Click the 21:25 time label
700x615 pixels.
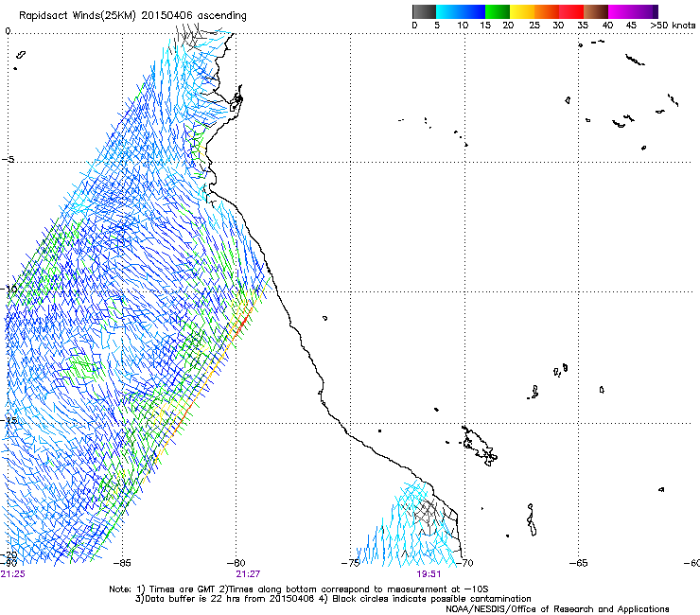click(13, 574)
